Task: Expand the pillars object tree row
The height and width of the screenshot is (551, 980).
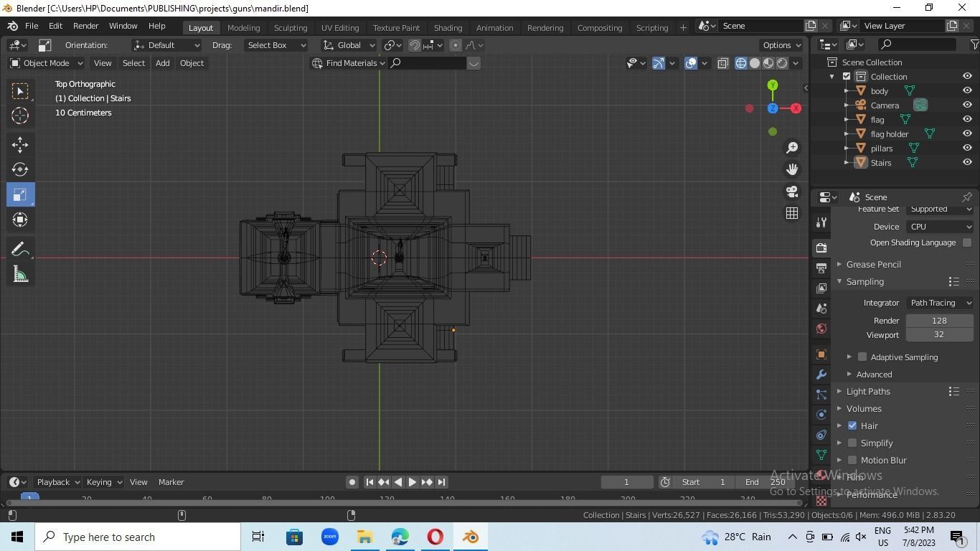Action: pyautogui.click(x=847, y=149)
